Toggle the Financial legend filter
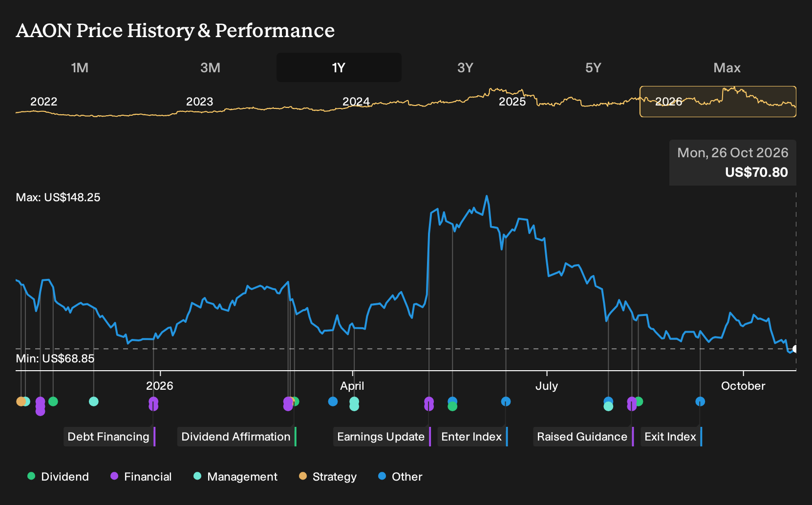This screenshot has width=812, height=505. (141, 477)
